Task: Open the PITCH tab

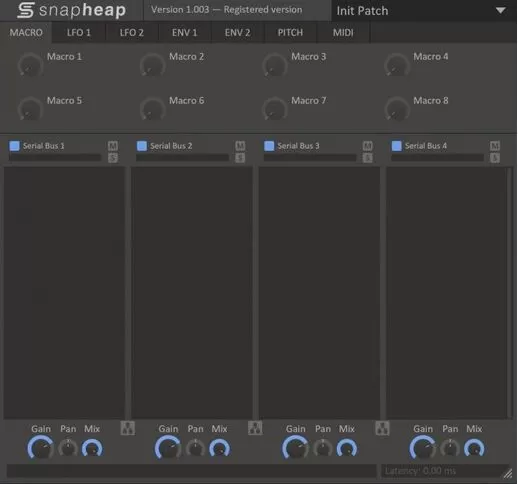Action: coord(290,32)
